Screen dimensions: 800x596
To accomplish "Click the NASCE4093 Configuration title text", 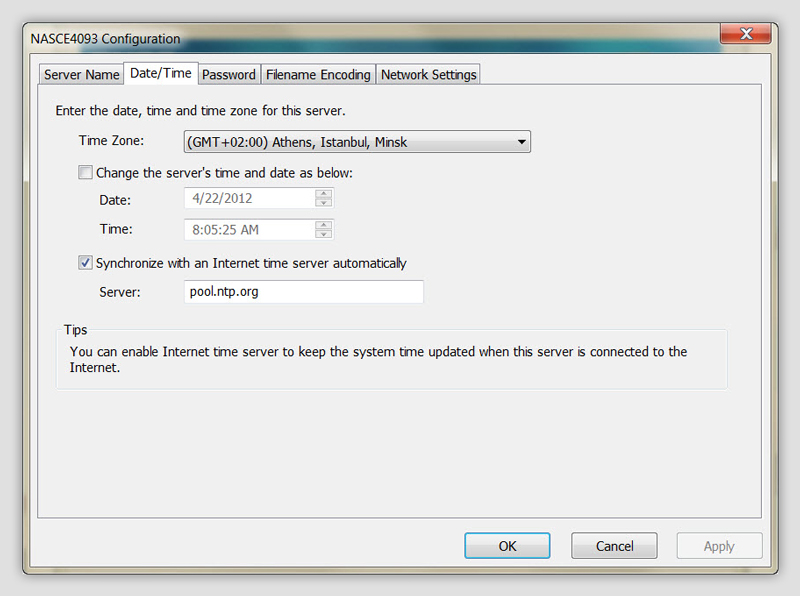I will pos(106,39).
